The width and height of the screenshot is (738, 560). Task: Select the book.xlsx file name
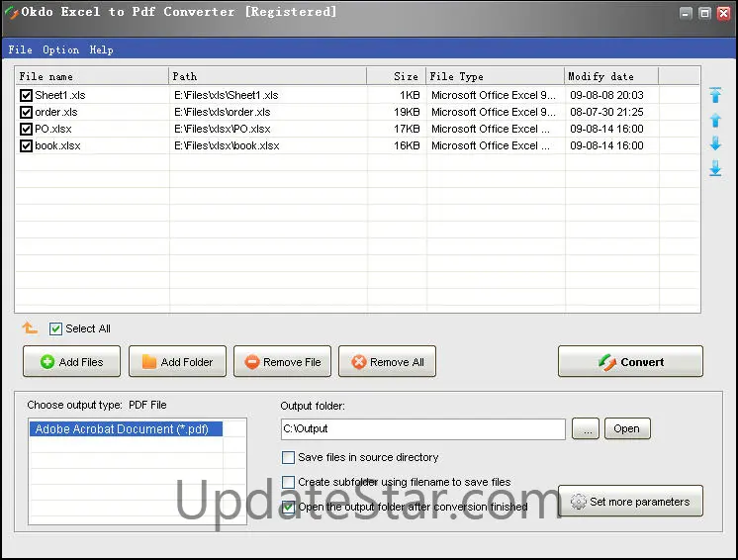(x=57, y=145)
